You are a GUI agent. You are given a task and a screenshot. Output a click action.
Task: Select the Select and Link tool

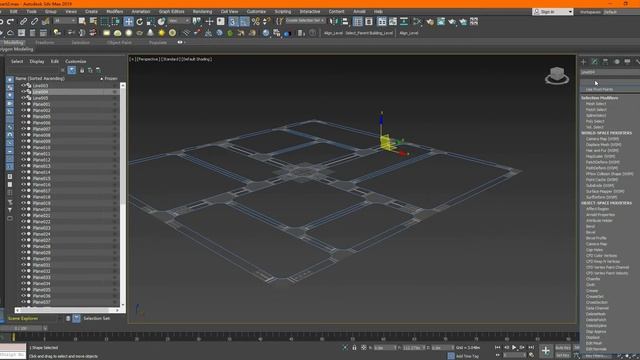coord(24,21)
